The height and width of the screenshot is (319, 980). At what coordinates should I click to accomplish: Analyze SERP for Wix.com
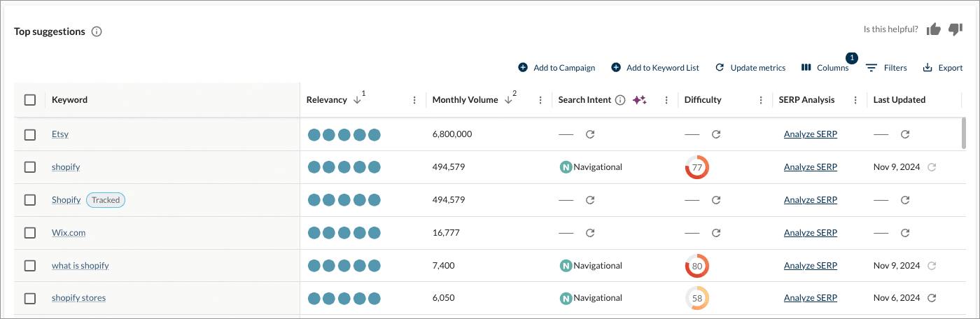(811, 233)
